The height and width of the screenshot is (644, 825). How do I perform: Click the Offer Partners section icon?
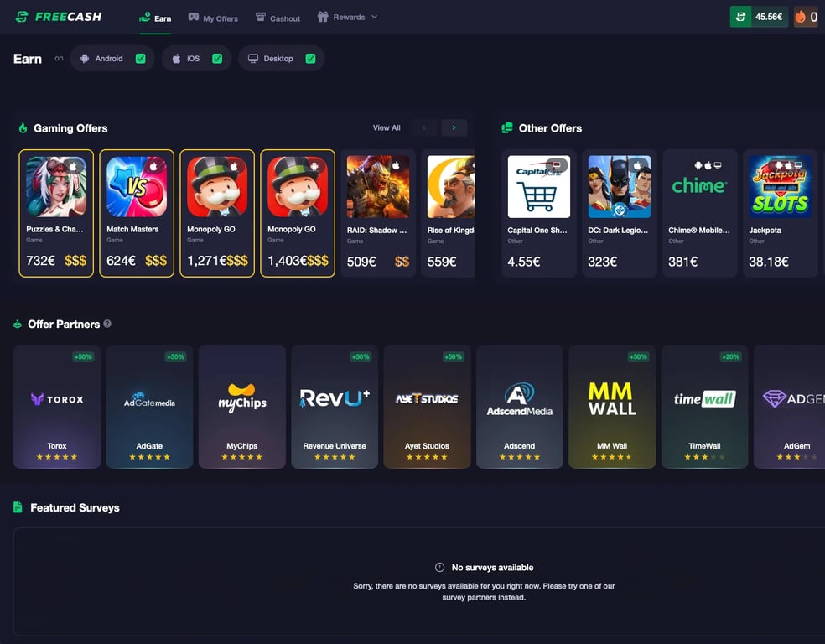tap(18, 325)
